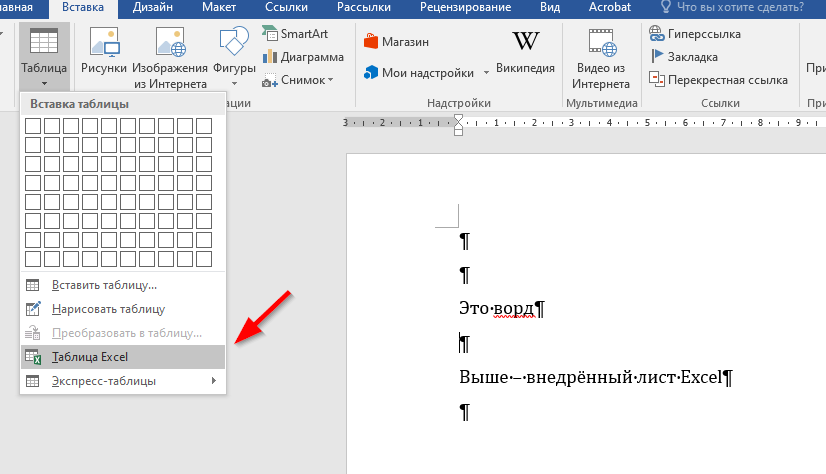826x474 pixels.
Task: Click the Рисунки (Pictures) icon
Action: [104, 43]
